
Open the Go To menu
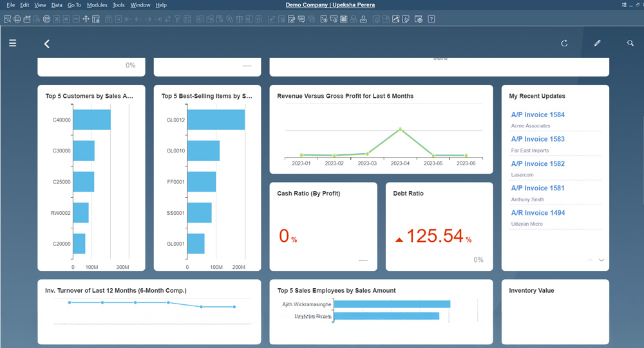pos(74,5)
